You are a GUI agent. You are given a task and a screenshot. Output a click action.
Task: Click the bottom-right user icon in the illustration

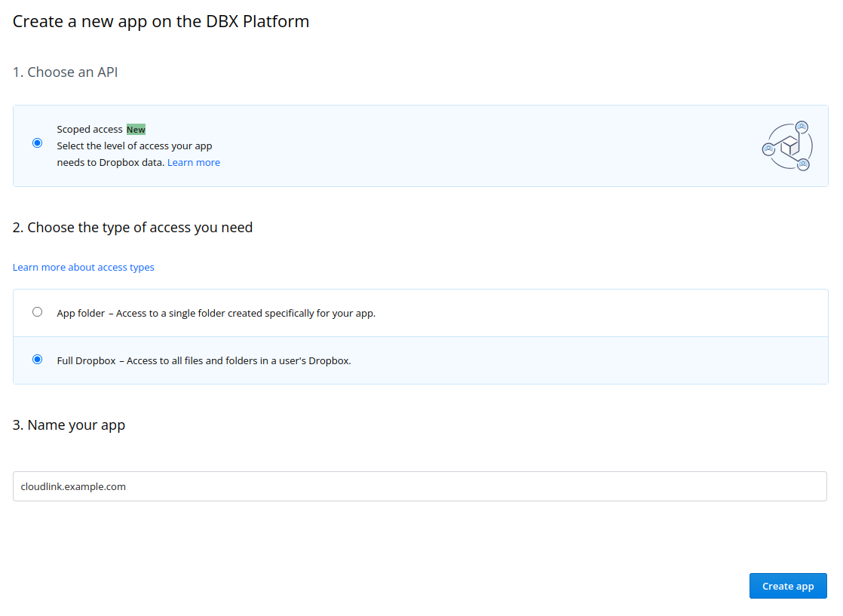803,164
